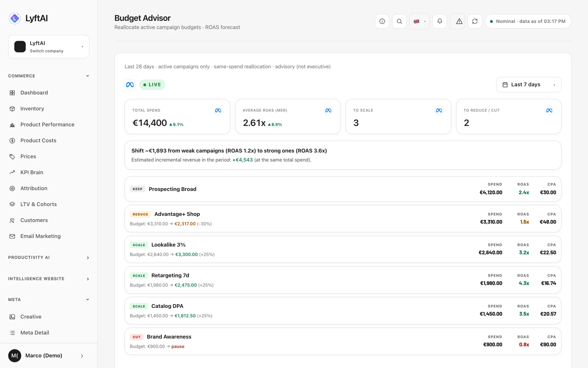Viewport: 588px width, 368px height.
Task: Open search via magnifier icon
Action: click(x=399, y=21)
